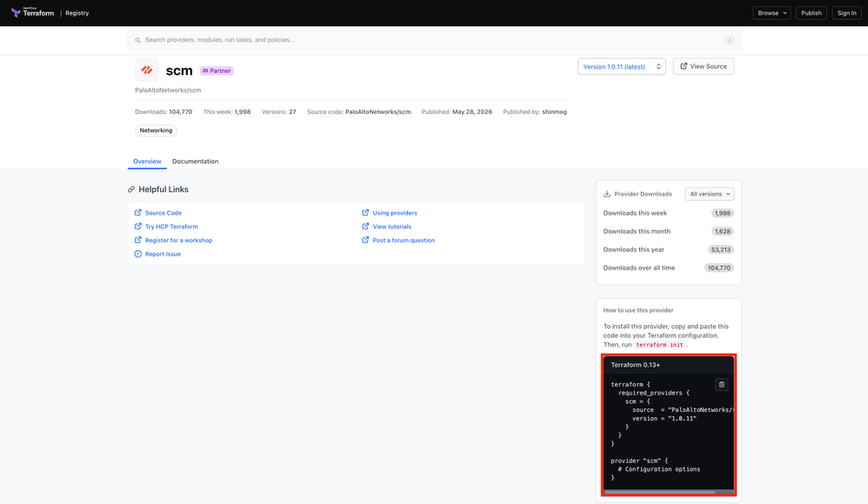Click the 53,213 downloads this year badge

(x=721, y=250)
